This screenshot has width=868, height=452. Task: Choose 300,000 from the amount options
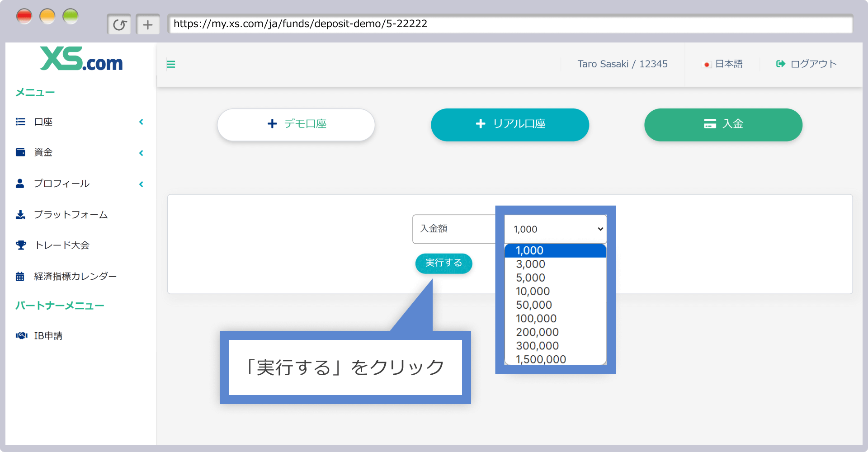pyautogui.click(x=556, y=345)
